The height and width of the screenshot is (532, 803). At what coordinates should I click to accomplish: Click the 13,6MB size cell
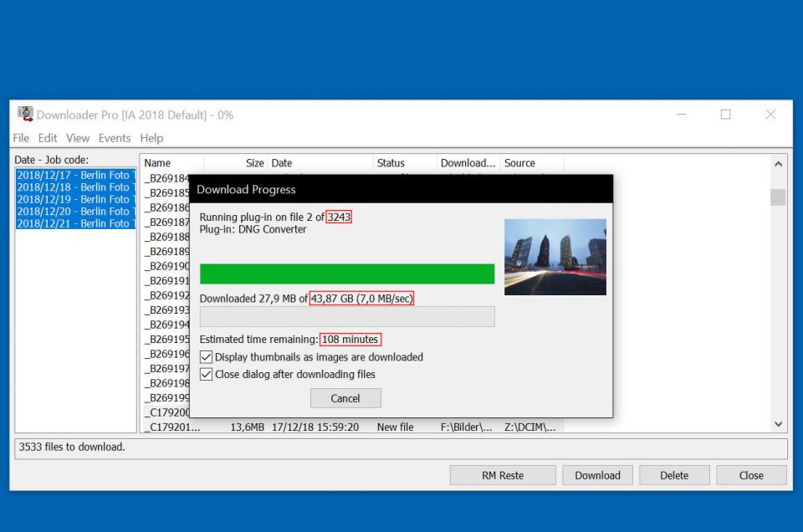click(248, 427)
